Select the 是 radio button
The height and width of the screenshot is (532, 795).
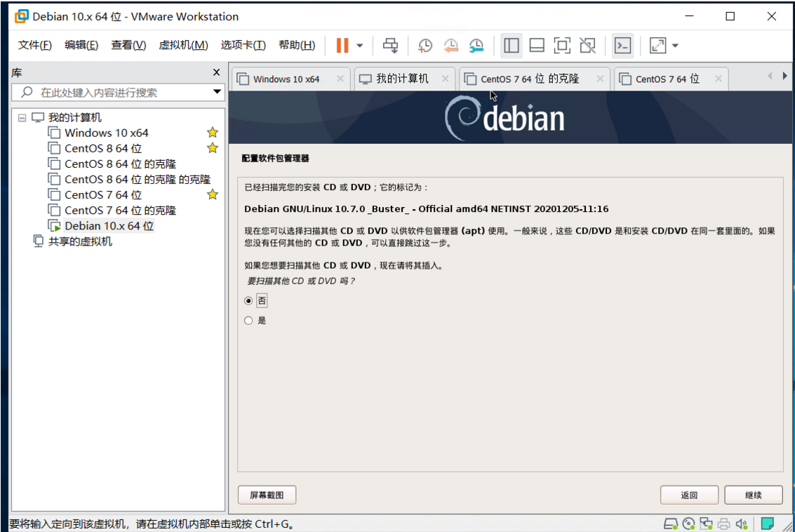pos(248,320)
